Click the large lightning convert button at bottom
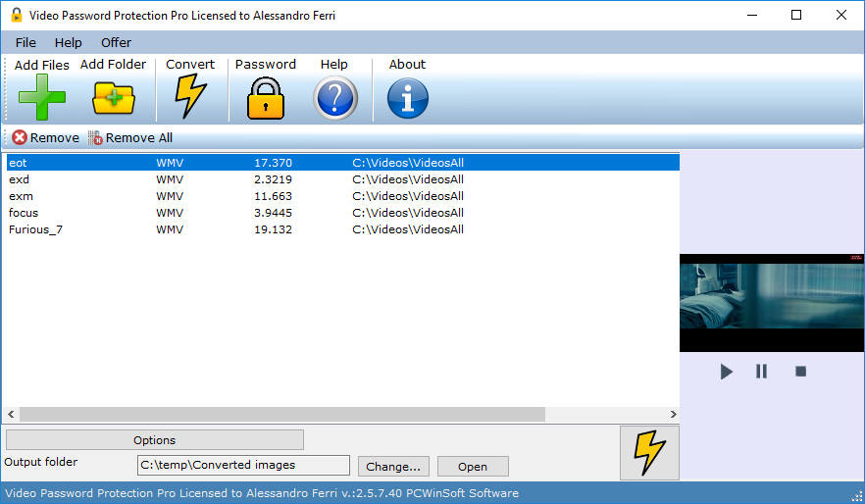Image resolution: width=865 pixels, height=504 pixels. point(649,453)
